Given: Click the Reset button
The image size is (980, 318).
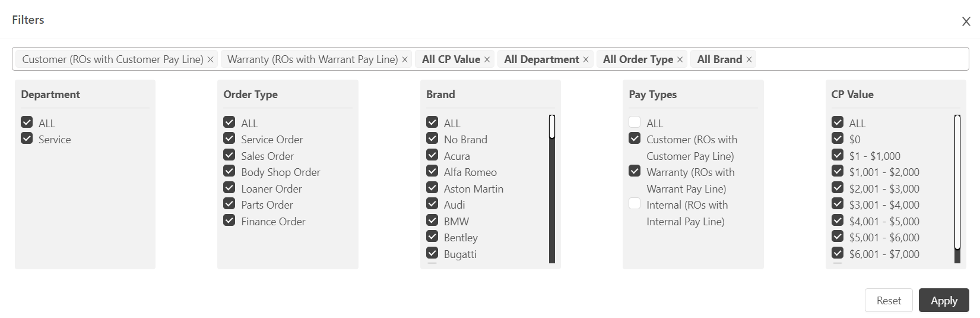Looking at the screenshot, I should (x=889, y=300).
